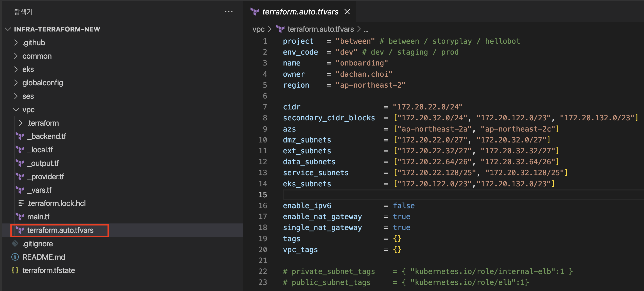Click the Terraform icon in the editor tab
The width and height of the screenshot is (644, 291).
tap(255, 12)
